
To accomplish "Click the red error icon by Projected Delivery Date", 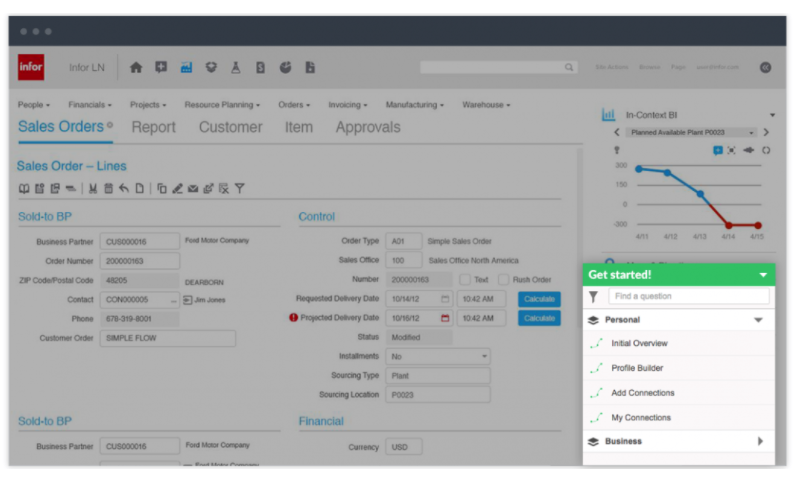I will (x=293, y=318).
